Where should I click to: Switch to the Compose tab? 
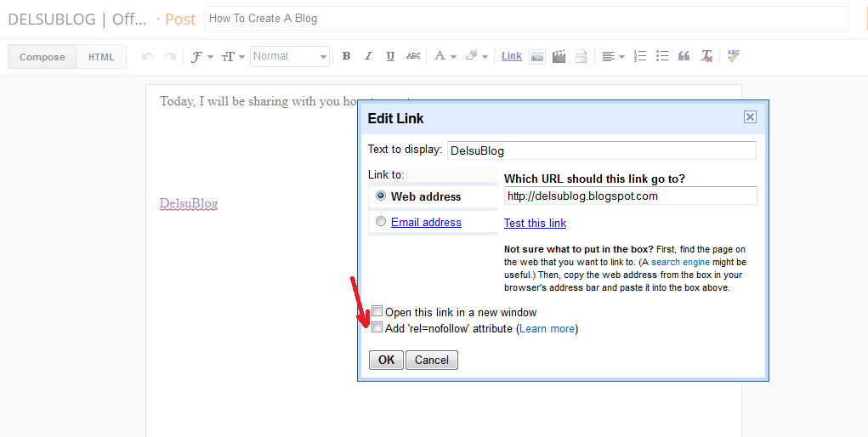coord(43,57)
